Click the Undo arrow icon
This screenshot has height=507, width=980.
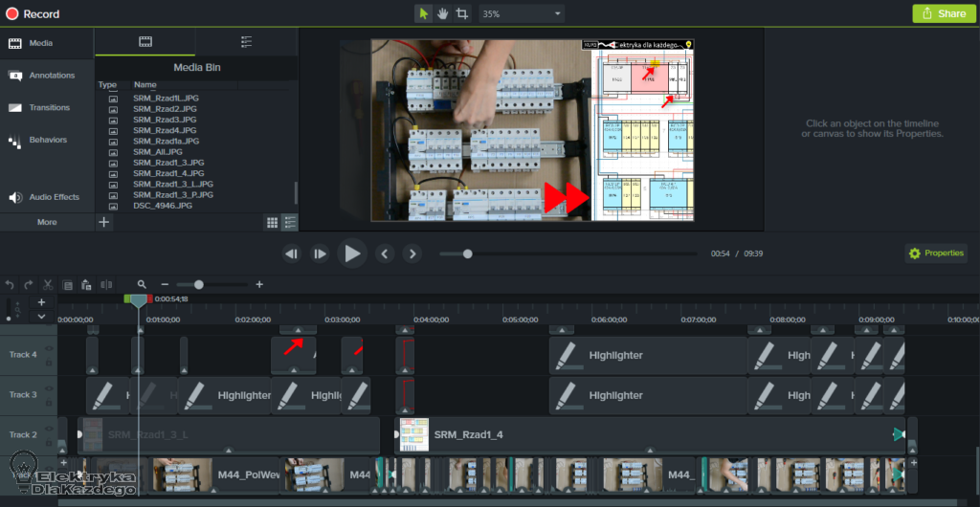(x=10, y=284)
